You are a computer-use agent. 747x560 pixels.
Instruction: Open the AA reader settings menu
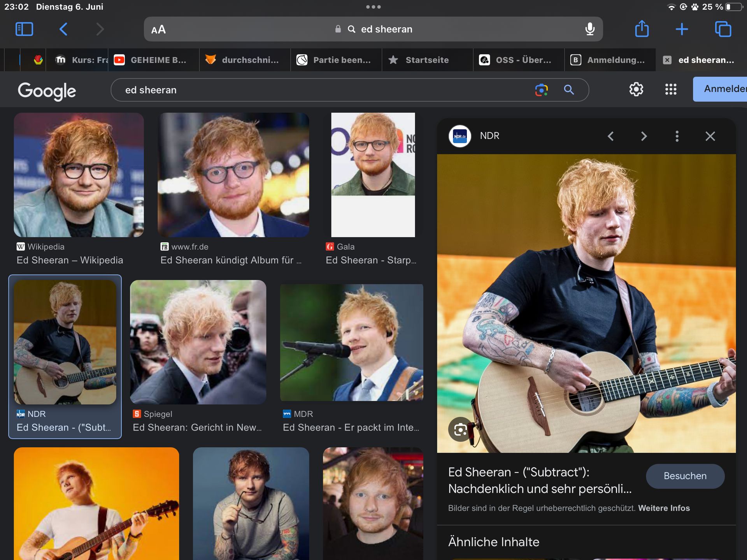(158, 30)
